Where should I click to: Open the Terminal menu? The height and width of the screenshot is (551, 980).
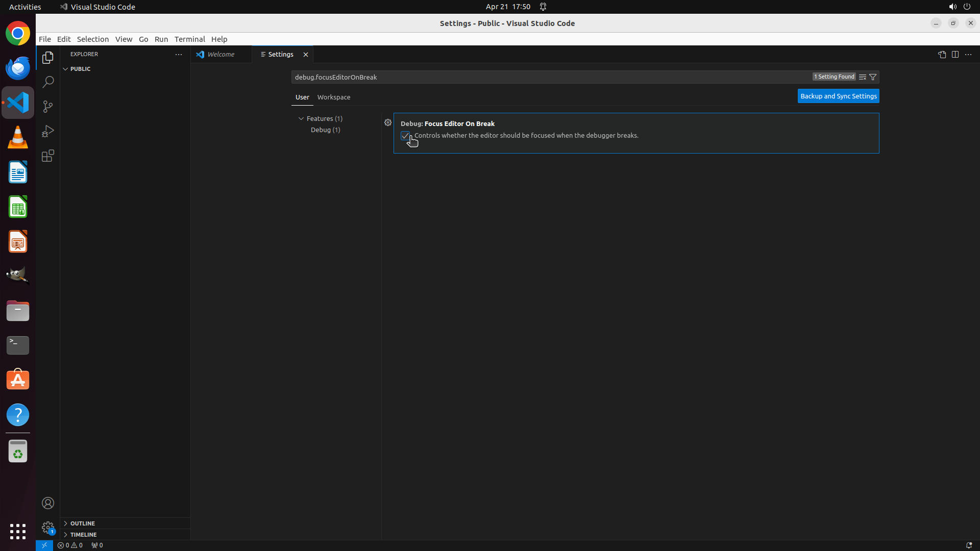pos(189,39)
